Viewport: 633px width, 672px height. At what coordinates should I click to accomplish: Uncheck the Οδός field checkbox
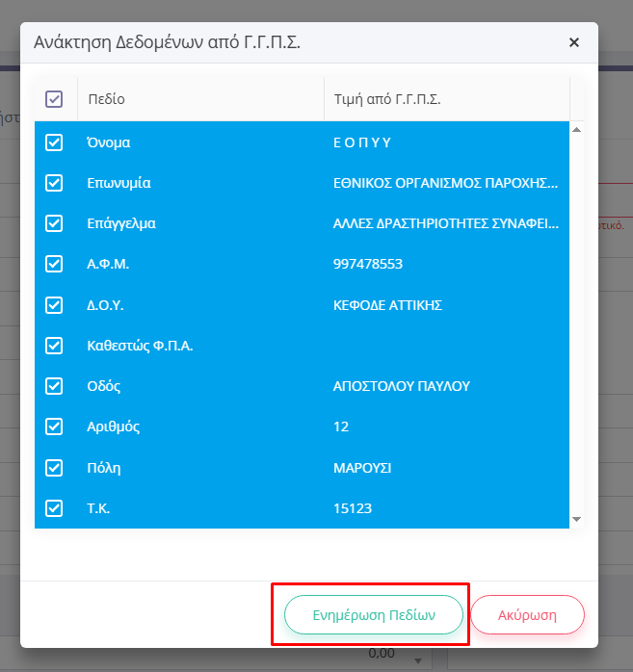coord(55,386)
